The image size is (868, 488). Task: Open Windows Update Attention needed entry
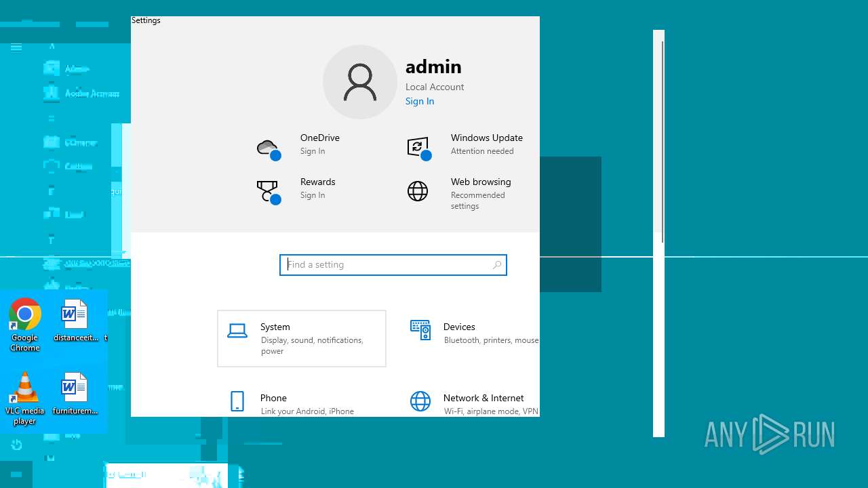487,144
